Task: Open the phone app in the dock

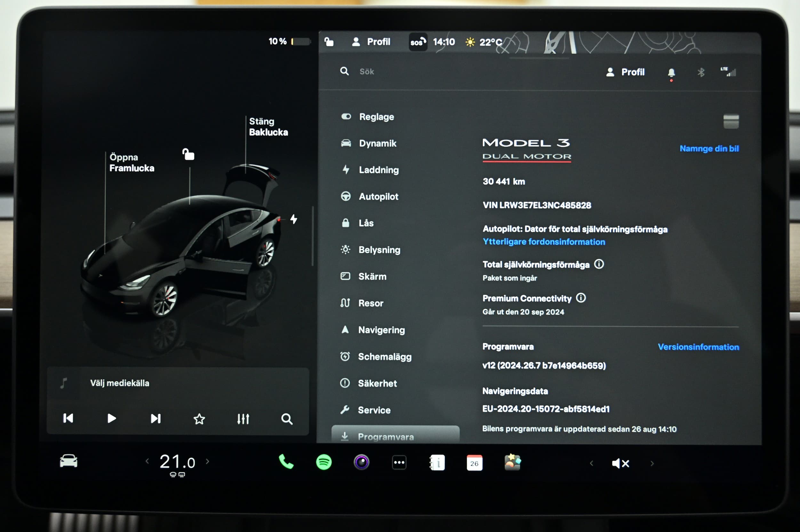Action: coord(286,462)
